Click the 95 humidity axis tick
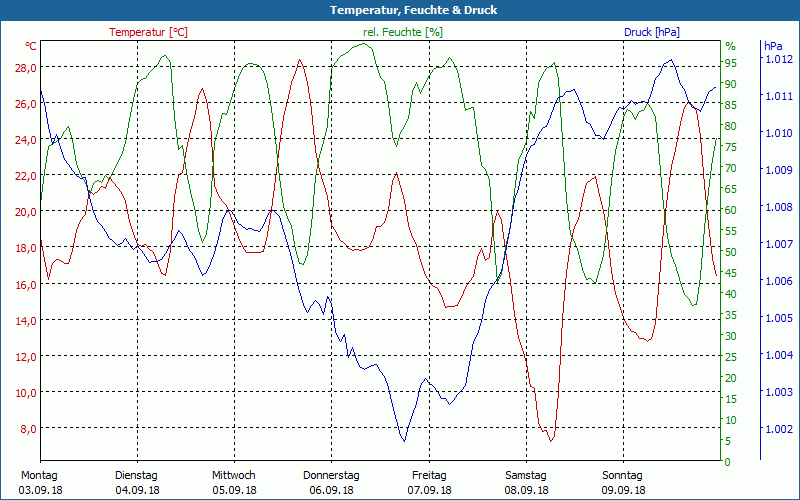The height and width of the screenshot is (500, 800). [731, 62]
